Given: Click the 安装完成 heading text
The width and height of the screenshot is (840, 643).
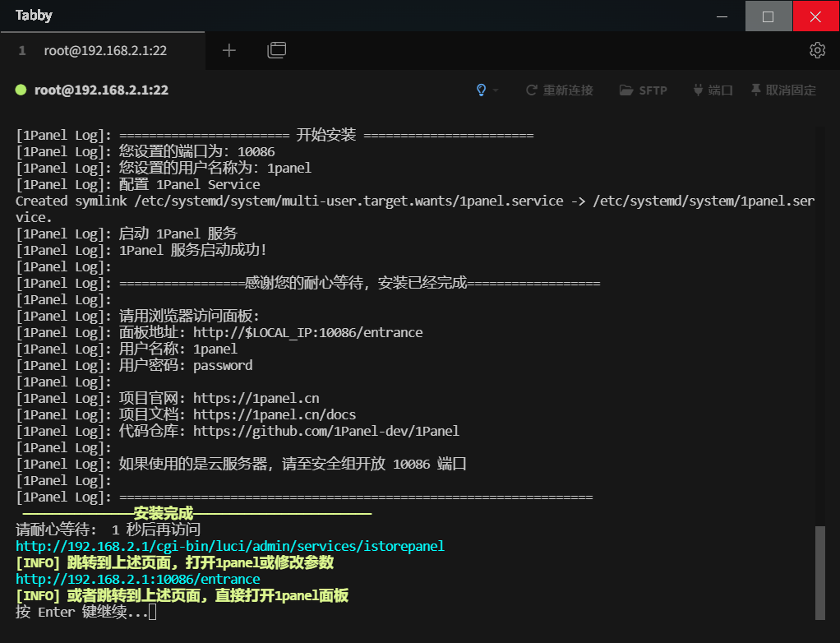Looking at the screenshot, I should 164,513.
